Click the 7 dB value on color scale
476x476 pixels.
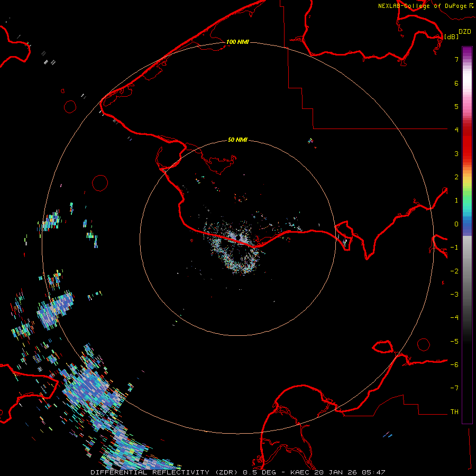pos(456,59)
